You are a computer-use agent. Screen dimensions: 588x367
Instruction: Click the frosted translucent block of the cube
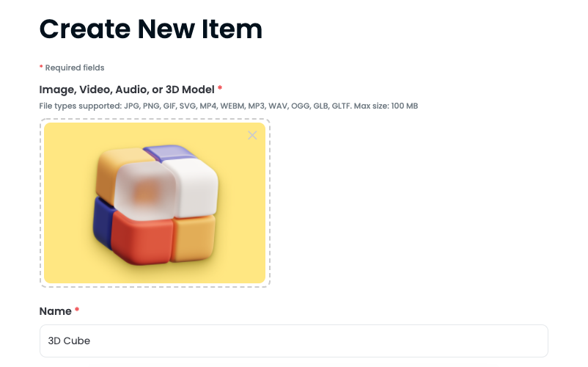[144, 192]
